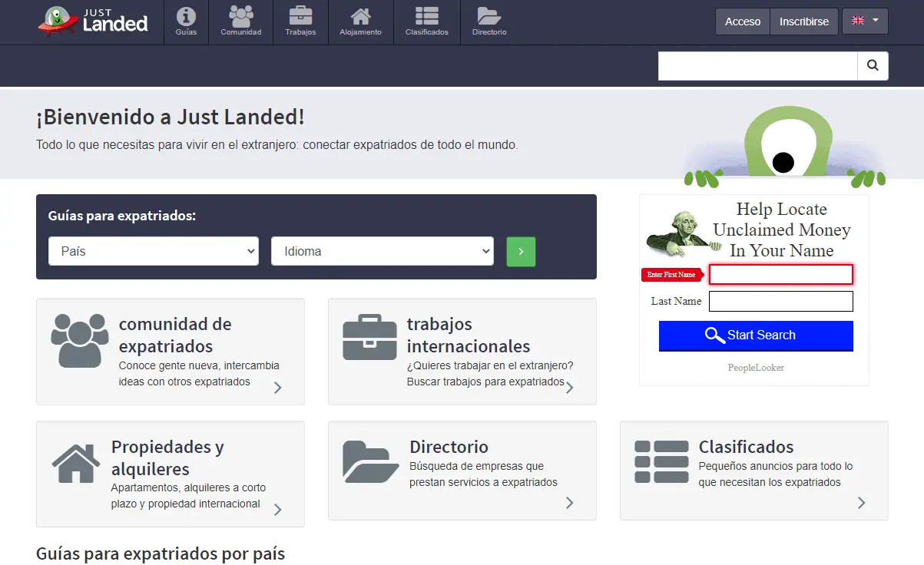Open the trabajos internacionales link

coord(469,335)
